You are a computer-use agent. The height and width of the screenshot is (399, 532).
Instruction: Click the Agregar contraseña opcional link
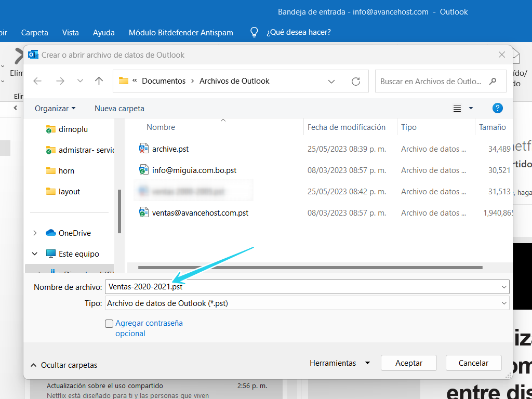pos(149,328)
